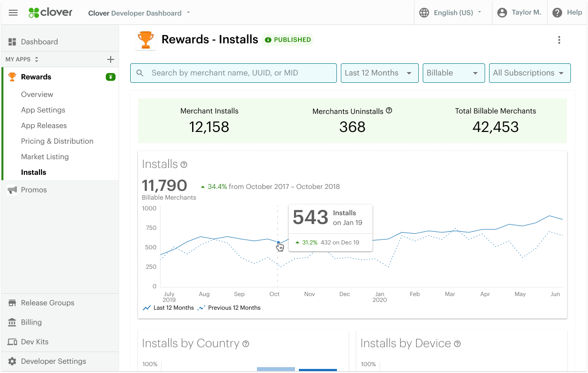Click the 11,790 Billable Merchants figure

165,186
